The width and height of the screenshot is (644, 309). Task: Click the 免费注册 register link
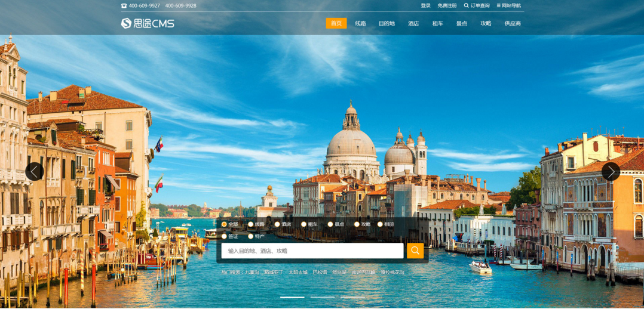tap(447, 6)
